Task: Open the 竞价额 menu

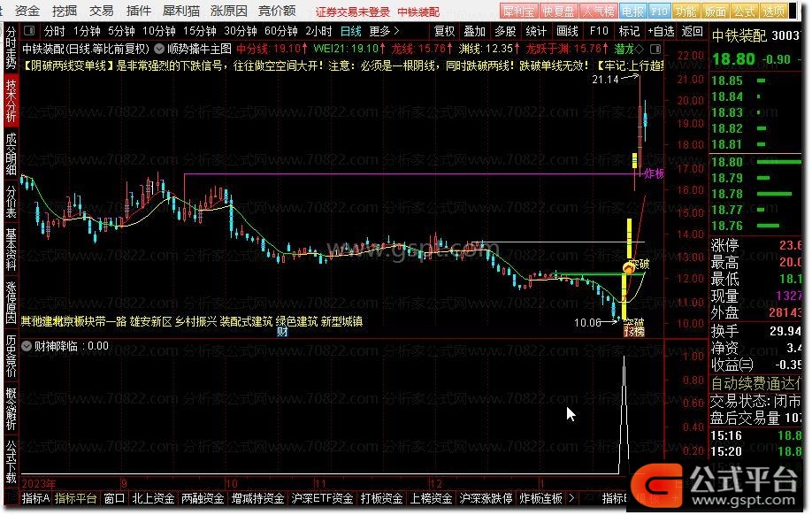Action: [277, 11]
